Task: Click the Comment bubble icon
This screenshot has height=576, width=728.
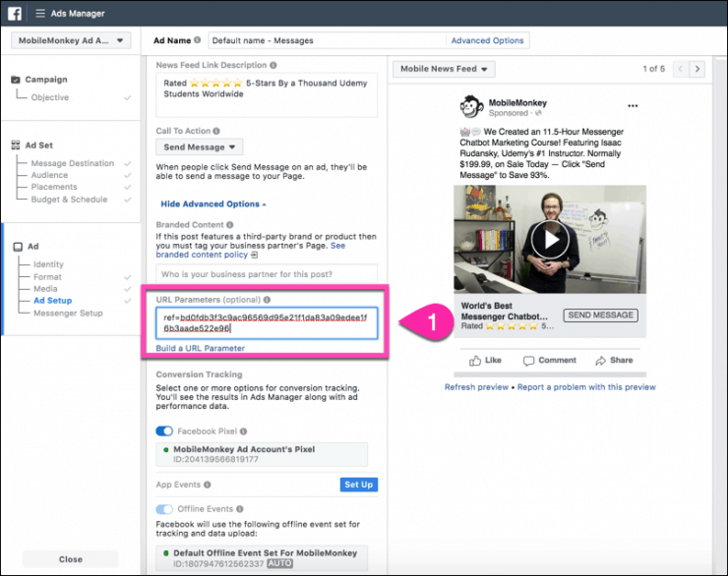Action: (x=528, y=361)
